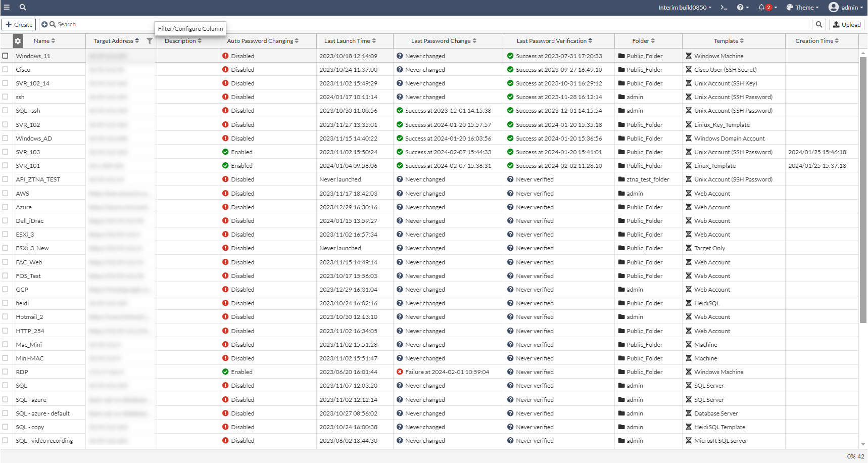The height and width of the screenshot is (463, 868).
Task: Click the global search magnifier icon in top bar
Action: (23, 7)
